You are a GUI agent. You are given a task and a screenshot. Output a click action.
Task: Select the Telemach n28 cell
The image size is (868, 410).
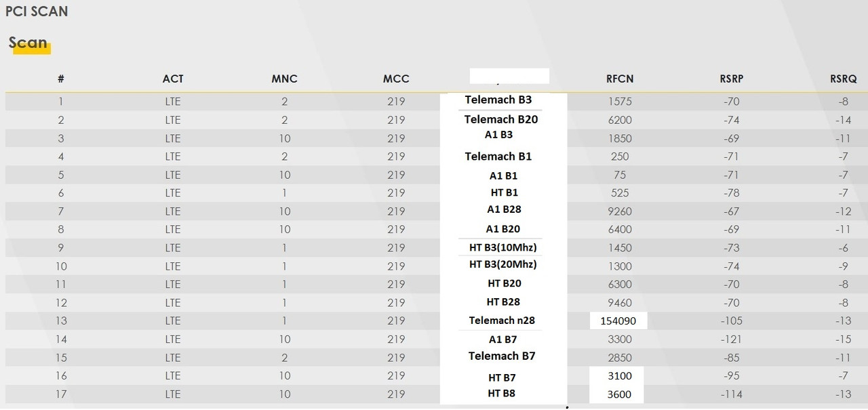click(x=502, y=321)
